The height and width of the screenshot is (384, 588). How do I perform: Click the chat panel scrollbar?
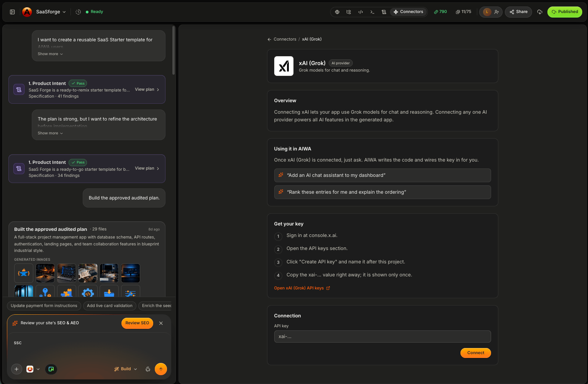click(x=174, y=50)
